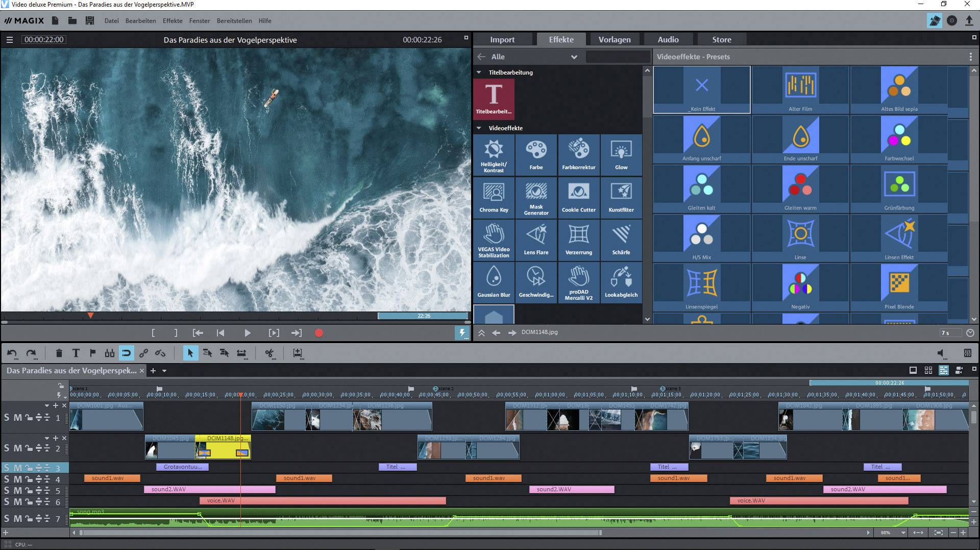The width and height of the screenshot is (980, 550).
Task: Start playback with the play button
Action: coord(248,333)
